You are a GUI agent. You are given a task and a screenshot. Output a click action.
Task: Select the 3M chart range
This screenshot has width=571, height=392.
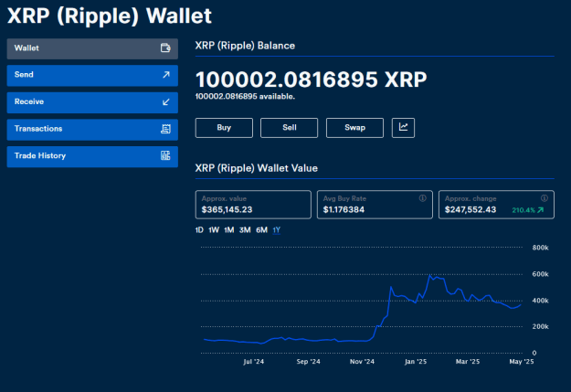point(245,230)
